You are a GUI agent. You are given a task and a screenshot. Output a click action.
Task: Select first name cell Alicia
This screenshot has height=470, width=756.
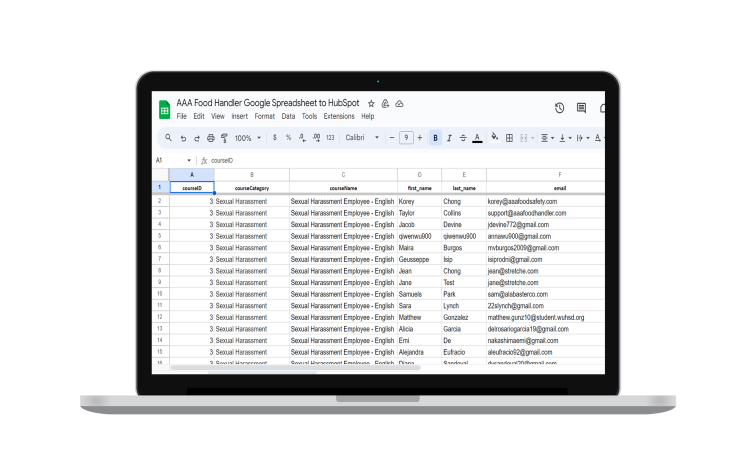coord(419,329)
